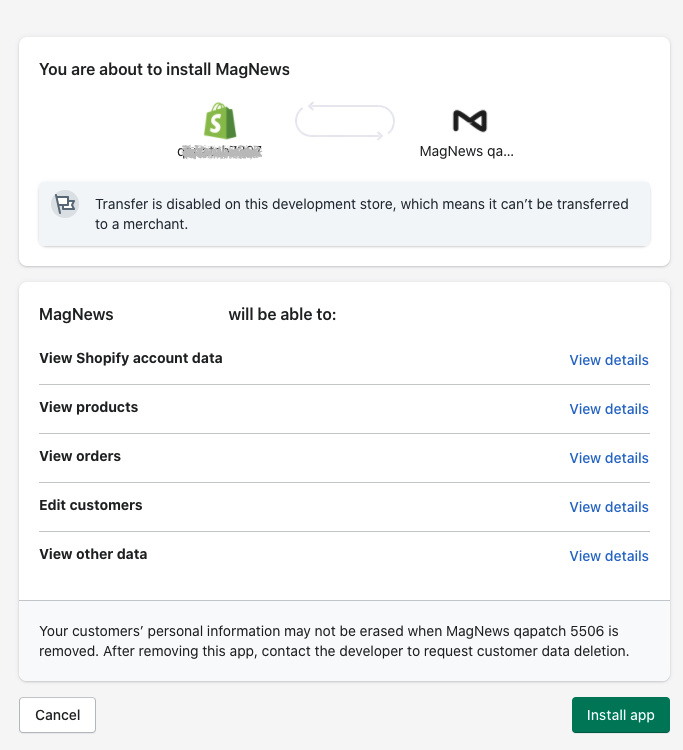The width and height of the screenshot is (683, 750).
Task: Select the 'Edit customers' permission label
Action: [x=90, y=505]
